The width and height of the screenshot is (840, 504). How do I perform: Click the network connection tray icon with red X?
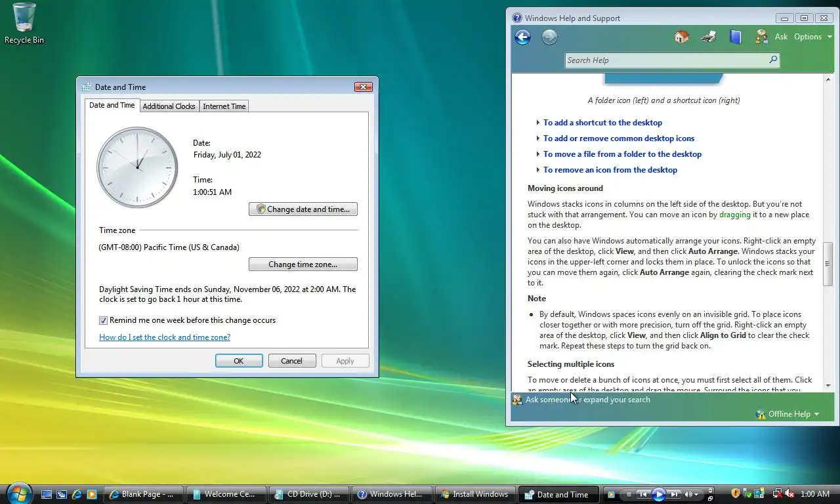coord(777,493)
